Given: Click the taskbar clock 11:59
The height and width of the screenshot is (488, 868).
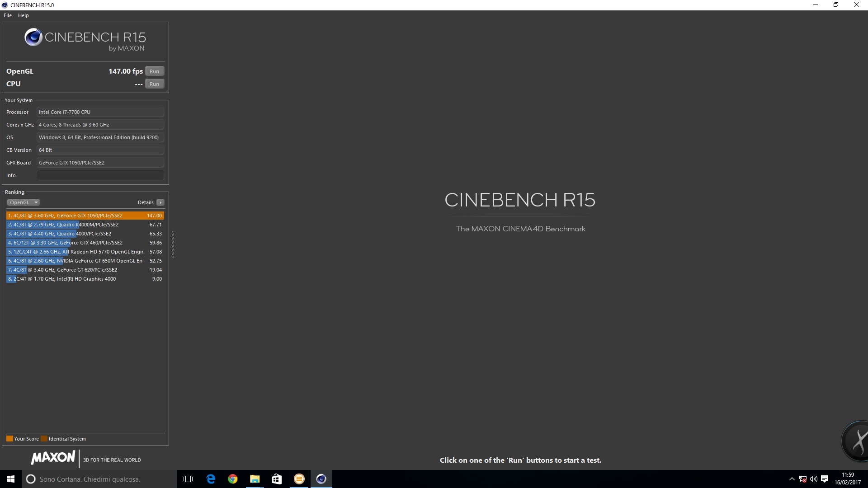Looking at the screenshot, I should [848, 479].
